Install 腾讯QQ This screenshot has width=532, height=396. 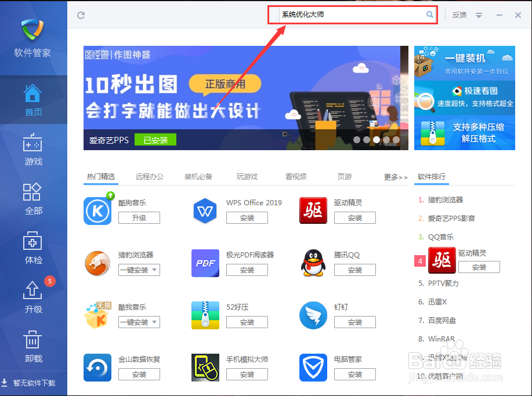355,270
